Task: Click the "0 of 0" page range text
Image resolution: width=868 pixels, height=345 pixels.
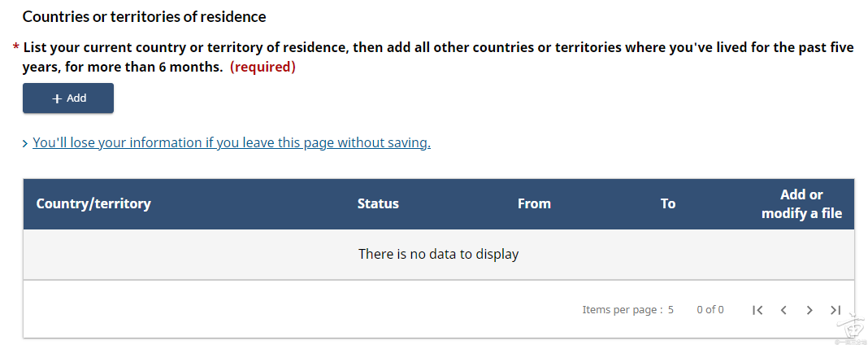Action: 710,310
